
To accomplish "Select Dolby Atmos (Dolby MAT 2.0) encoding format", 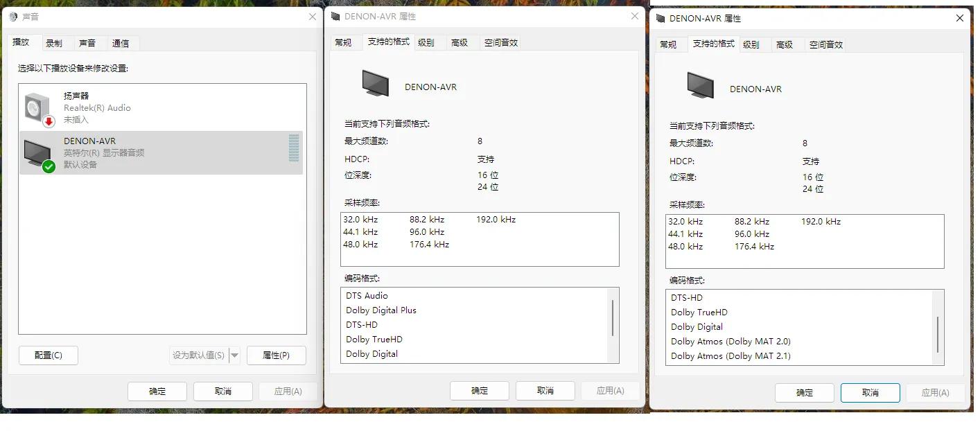I will coord(730,341).
